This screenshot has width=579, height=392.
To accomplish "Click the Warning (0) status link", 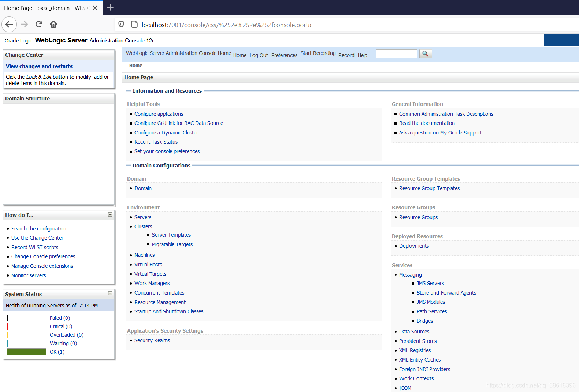I will 63,343.
